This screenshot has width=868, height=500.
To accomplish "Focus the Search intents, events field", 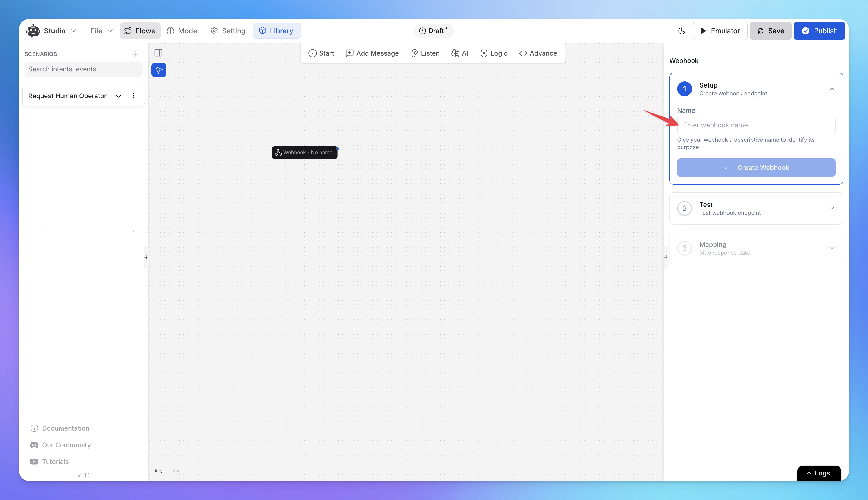I will click(83, 69).
